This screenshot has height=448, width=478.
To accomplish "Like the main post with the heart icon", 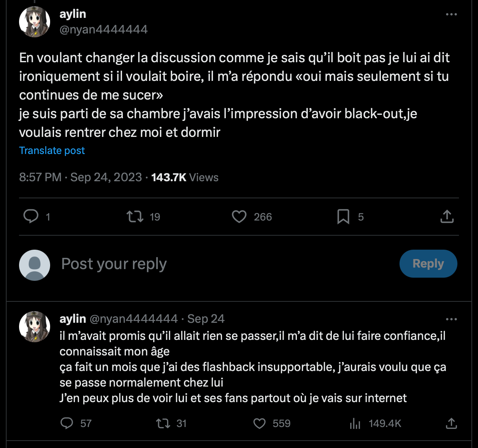I will [239, 216].
